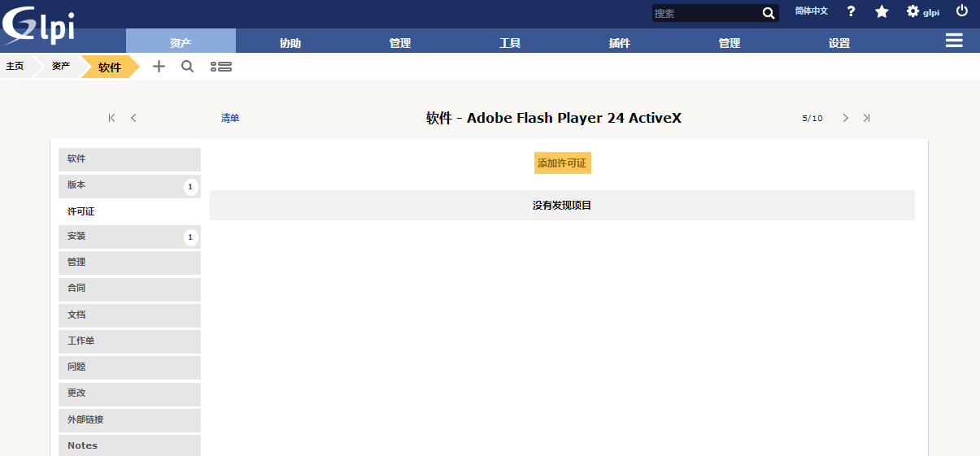Click the Adobe Flash Player 24 ActiveX title
Screen dimensions: 980x456
[574, 118]
